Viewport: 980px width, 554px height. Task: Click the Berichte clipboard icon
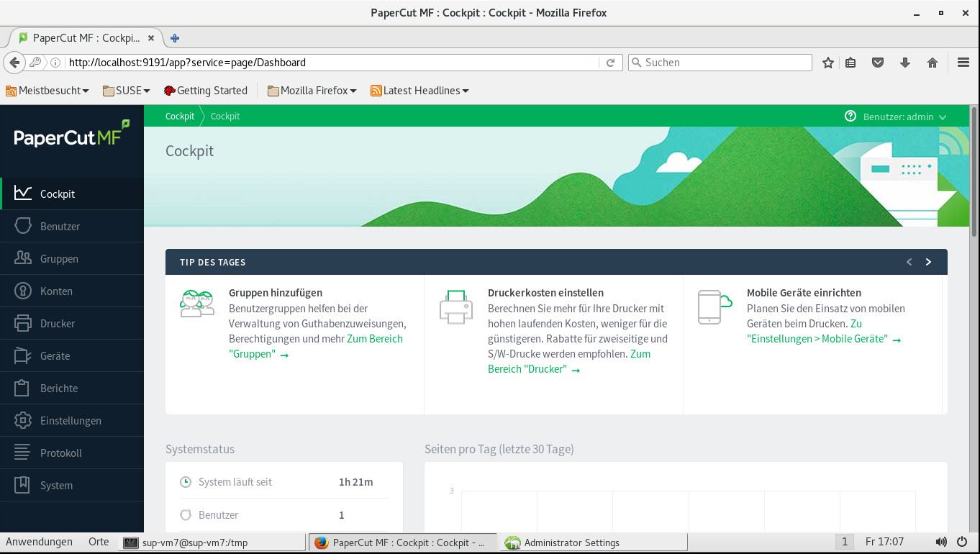tap(23, 389)
